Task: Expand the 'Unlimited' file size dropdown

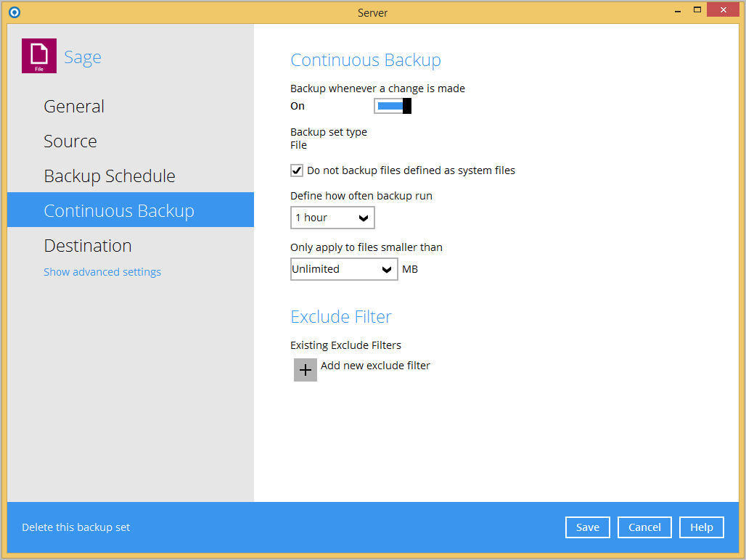Action: click(x=344, y=269)
